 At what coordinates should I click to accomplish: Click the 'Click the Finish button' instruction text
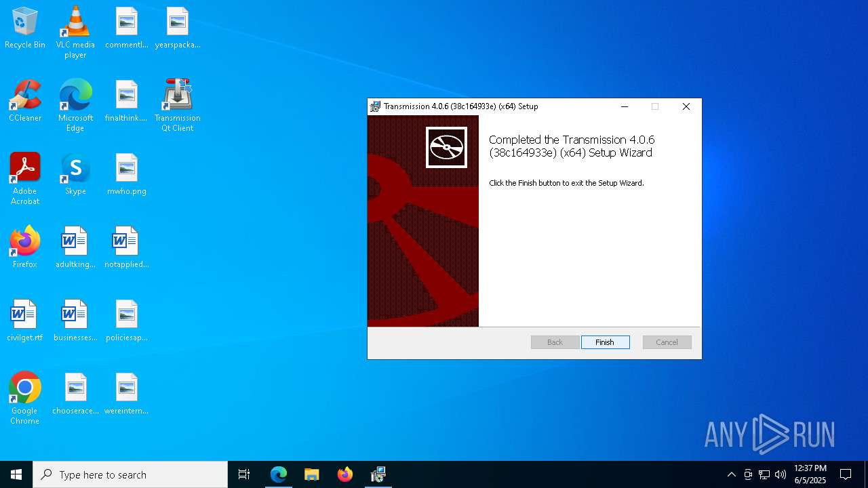tap(566, 183)
